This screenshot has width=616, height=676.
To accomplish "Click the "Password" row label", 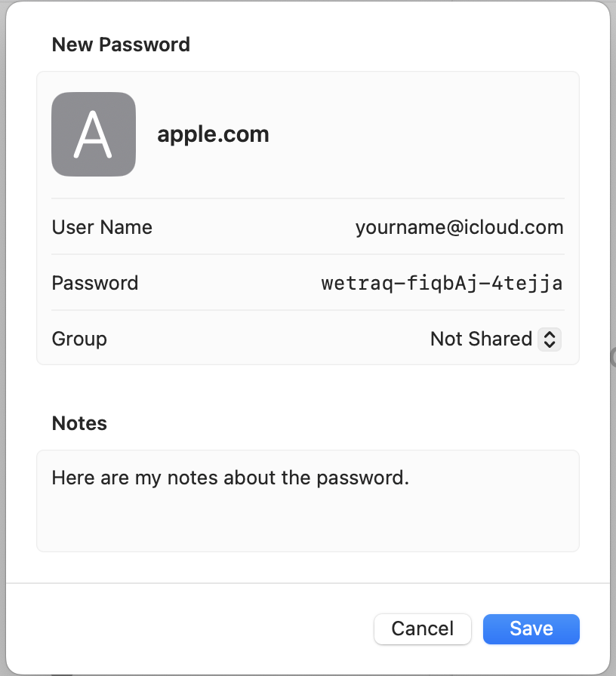I will [x=95, y=284].
